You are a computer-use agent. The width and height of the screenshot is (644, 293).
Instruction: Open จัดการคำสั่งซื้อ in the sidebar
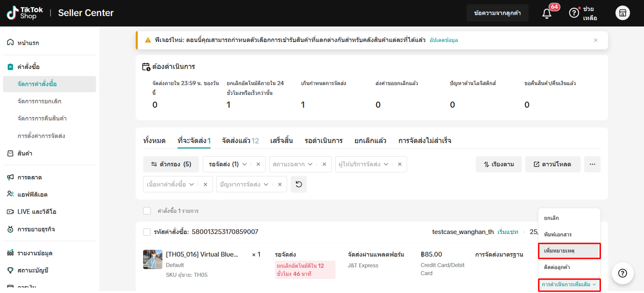point(49,84)
